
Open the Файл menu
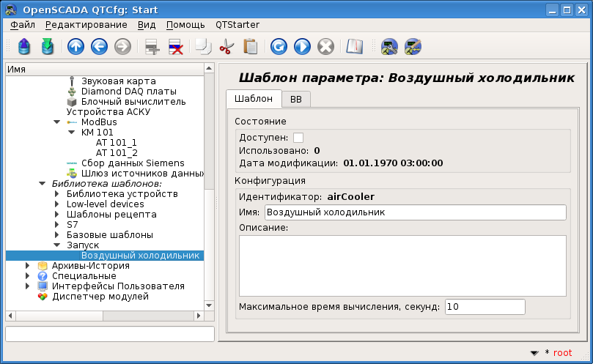tap(23, 25)
